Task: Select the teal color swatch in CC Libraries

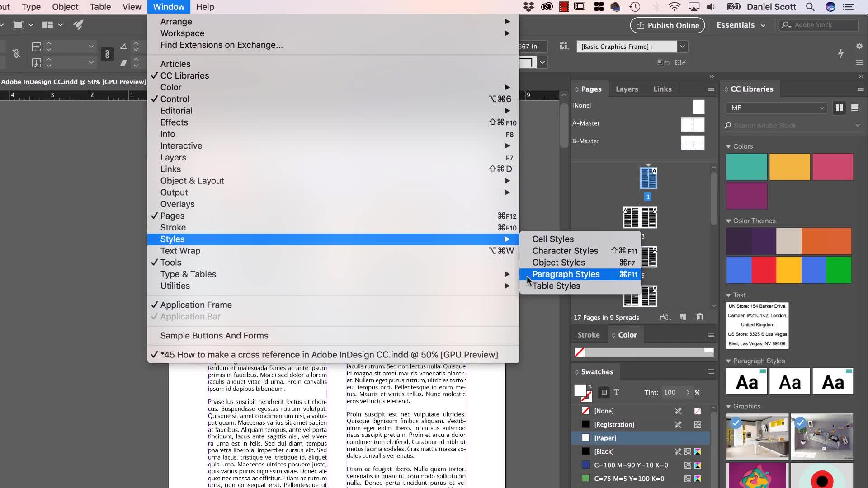Action: [x=747, y=167]
